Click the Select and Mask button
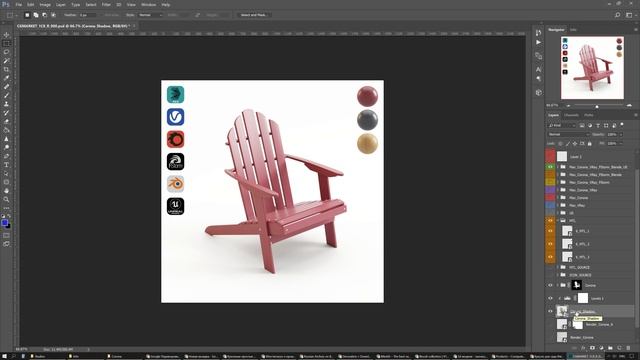Viewport: 640px width, 360px height. point(253,15)
